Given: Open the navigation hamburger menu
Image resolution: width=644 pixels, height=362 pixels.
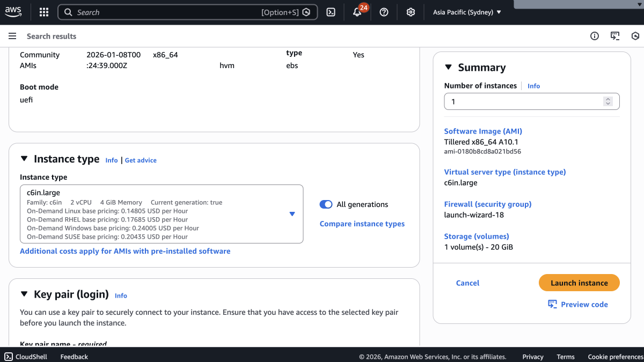Looking at the screenshot, I should tap(12, 36).
